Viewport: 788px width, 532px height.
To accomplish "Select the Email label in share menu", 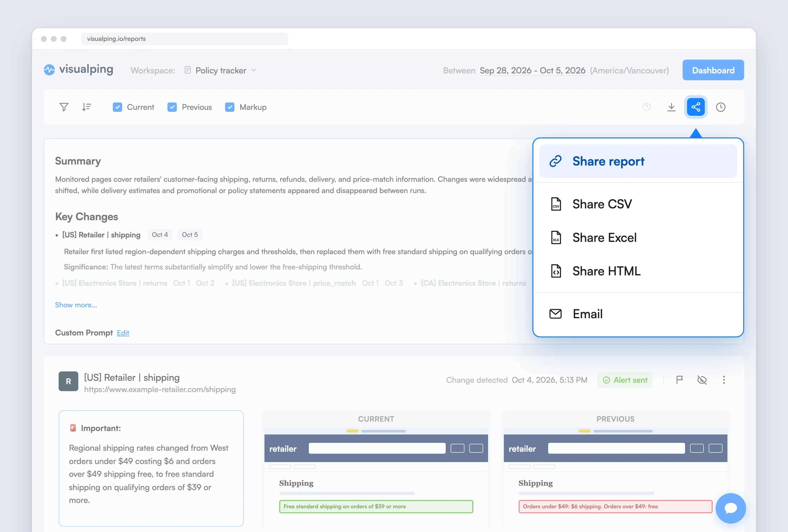I will click(x=588, y=314).
